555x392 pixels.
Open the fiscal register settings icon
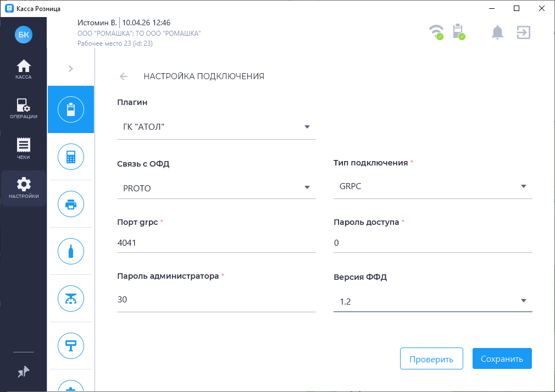coord(71,109)
